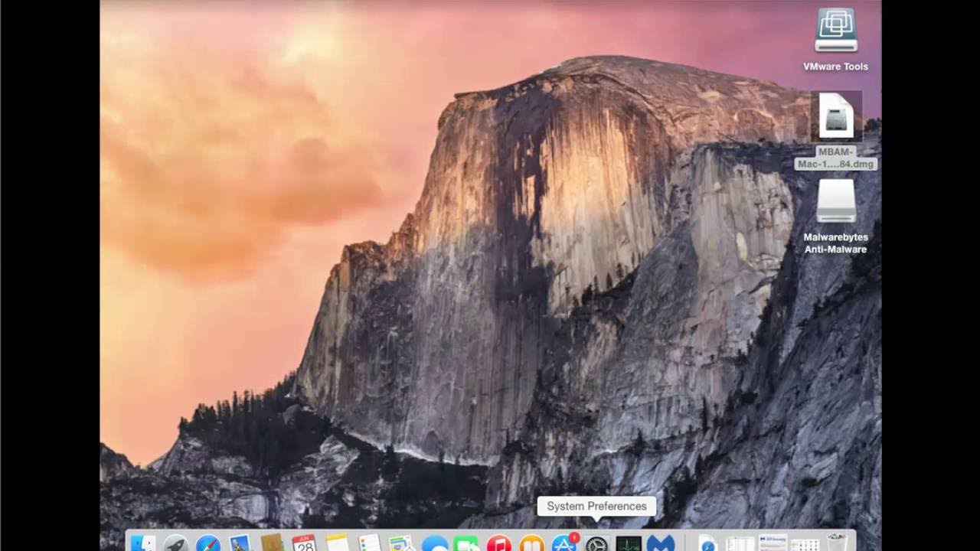Screen dimensions: 980x551
Task: Open System Preferences gear in Dock
Action: [x=596, y=543]
